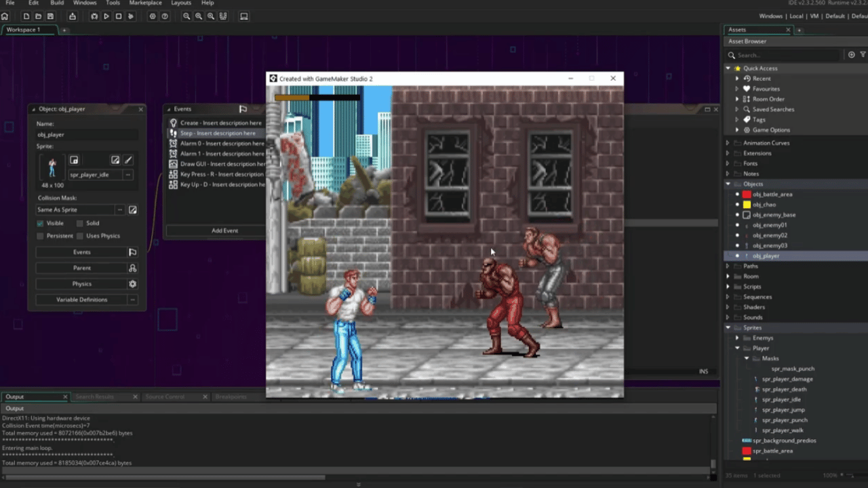Click the Physics gear icon

click(x=132, y=284)
